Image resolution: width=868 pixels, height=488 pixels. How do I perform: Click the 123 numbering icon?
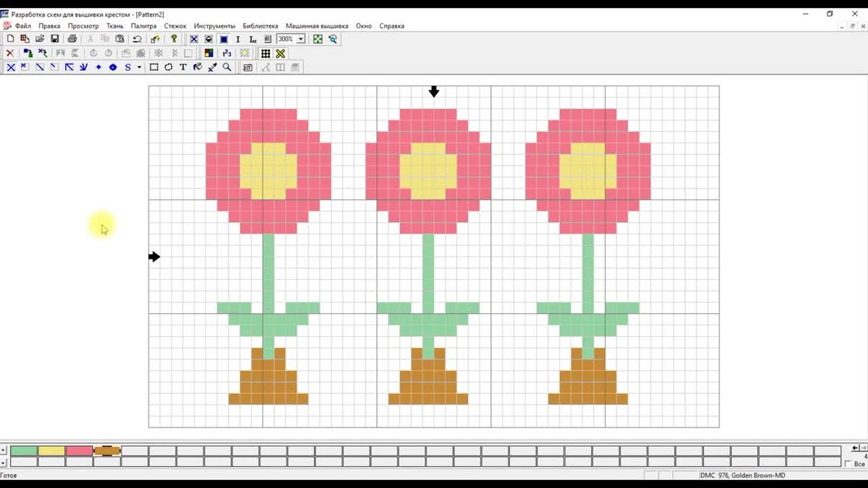pyautogui.click(x=227, y=53)
